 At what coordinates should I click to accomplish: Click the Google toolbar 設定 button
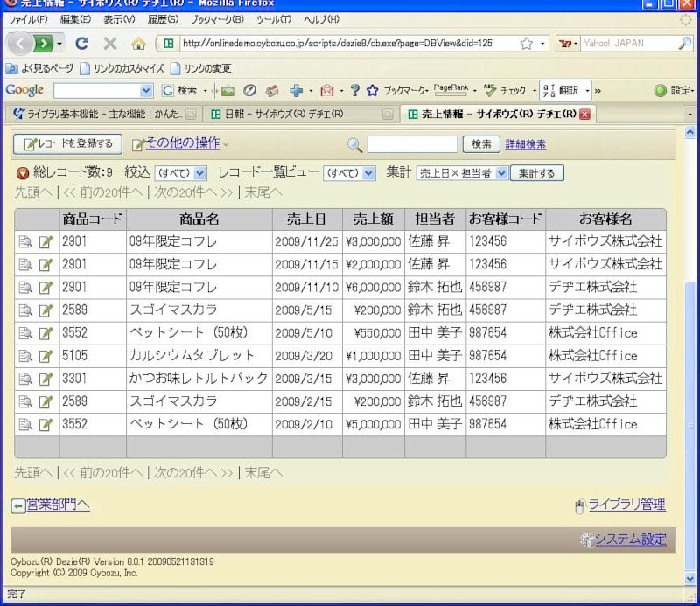[674, 91]
